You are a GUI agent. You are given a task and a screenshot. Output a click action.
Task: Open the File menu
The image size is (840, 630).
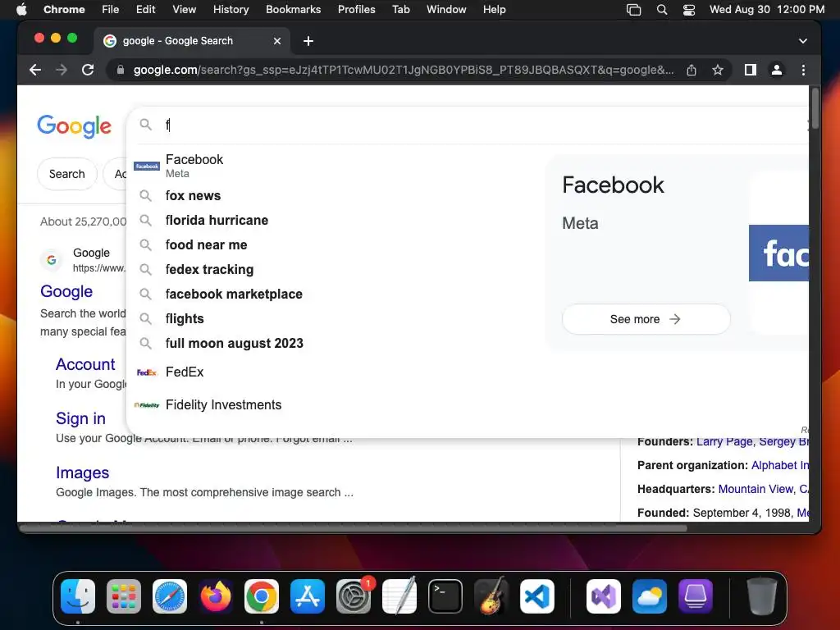click(111, 10)
